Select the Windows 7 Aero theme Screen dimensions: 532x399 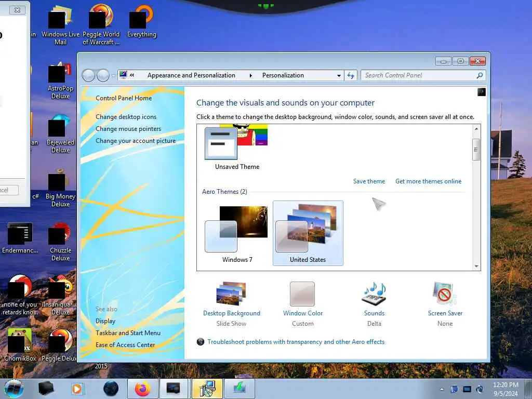[x=236, y=234]
